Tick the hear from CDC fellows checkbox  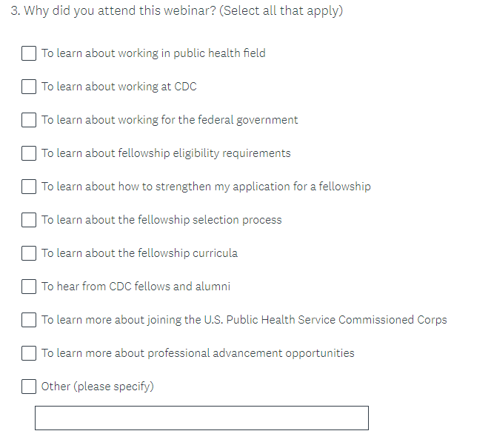[x=29, y=287]
